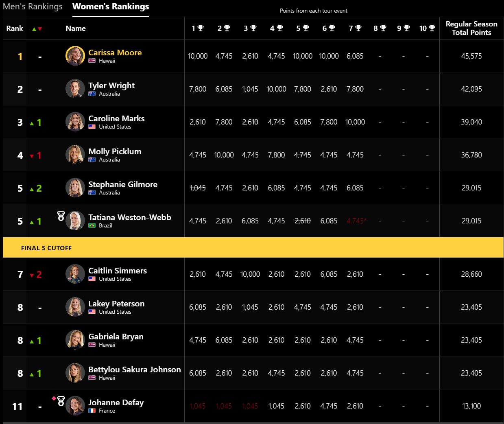
Task: Open Caitlin Simmers' profile name link
Action: click(118, 271)
